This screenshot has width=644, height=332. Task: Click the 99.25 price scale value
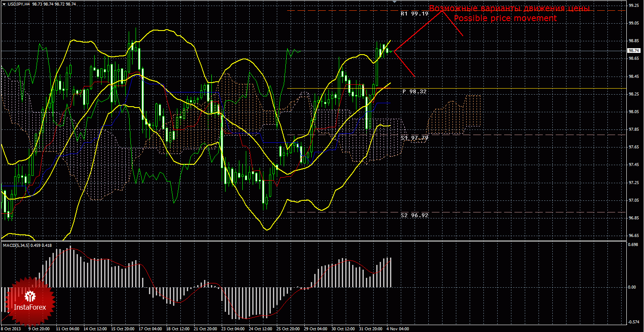click(x=633, y=6)
